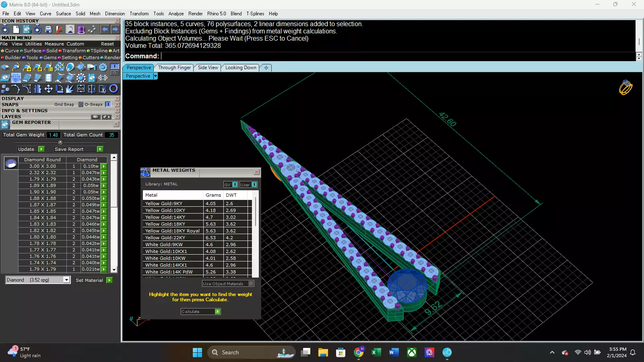This screenshot has width=644, height=362.
Task: Click the pear-shaped gem icon
Action: (70, 67)
